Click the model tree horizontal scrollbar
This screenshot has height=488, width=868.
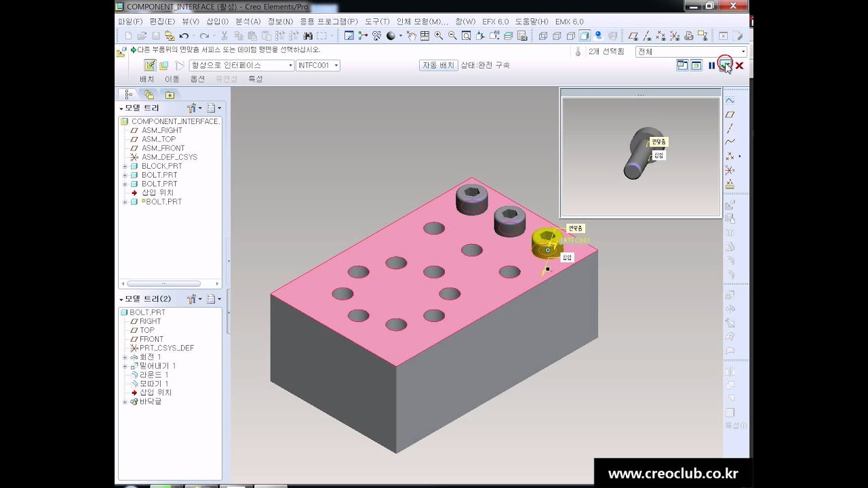tap(163, 284)
